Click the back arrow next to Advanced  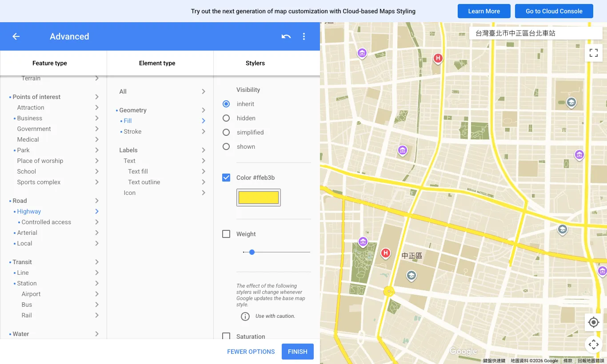16,36
